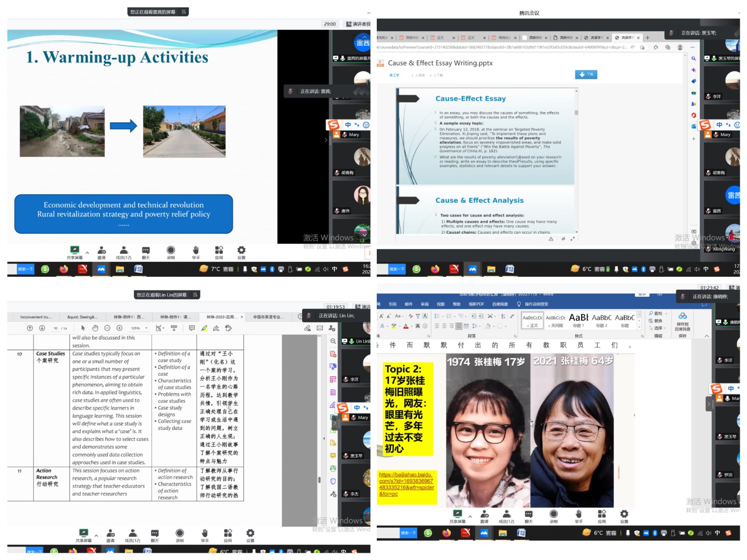
Task: Click the font color red A swatch in Word
Action: (x=406, y=327)
